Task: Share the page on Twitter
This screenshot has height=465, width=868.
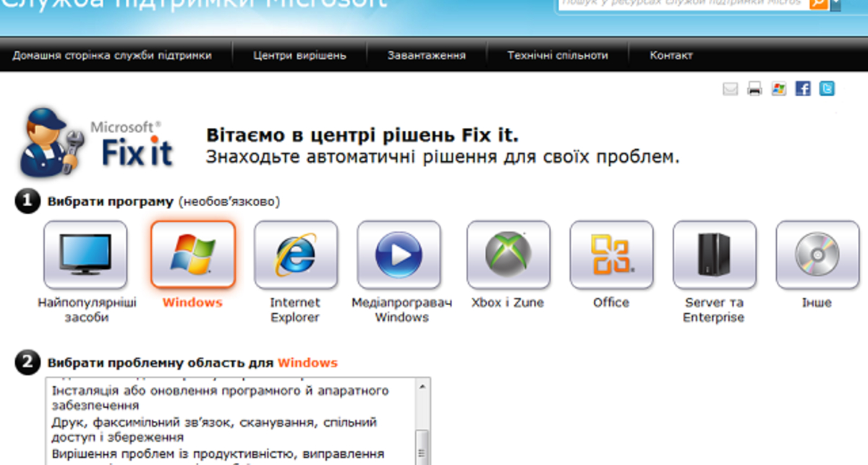Action: [827, 89]
